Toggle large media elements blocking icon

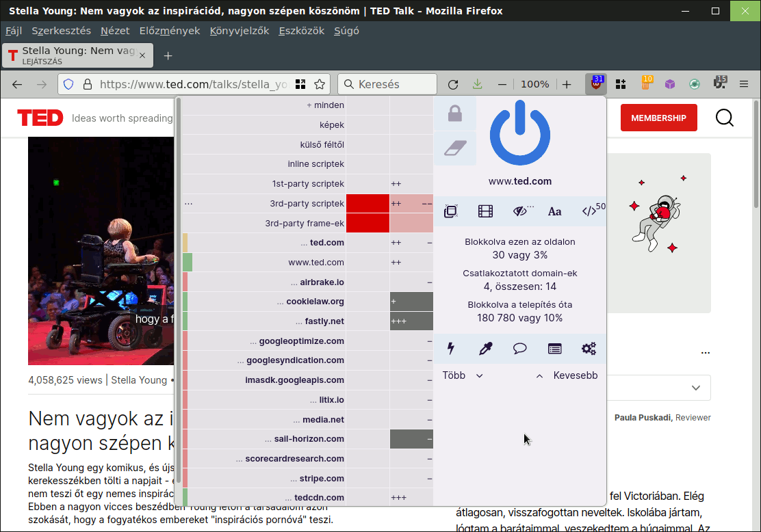click(x=485, y=211)
